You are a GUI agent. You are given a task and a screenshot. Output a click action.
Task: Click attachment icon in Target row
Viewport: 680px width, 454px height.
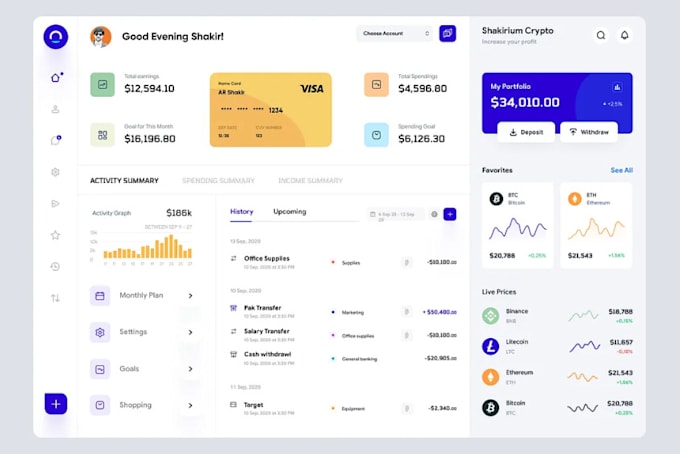[x=406, y=408]
